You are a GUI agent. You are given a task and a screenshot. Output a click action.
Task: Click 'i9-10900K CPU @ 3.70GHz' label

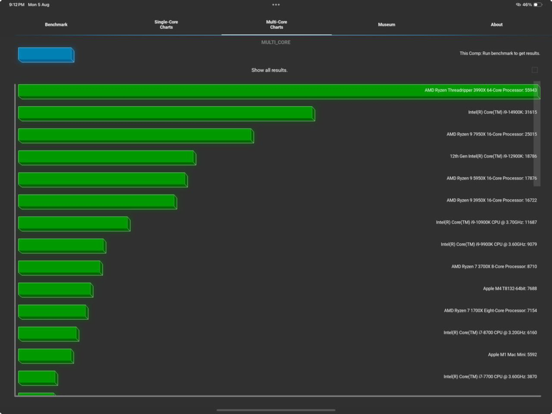point(486,222)
